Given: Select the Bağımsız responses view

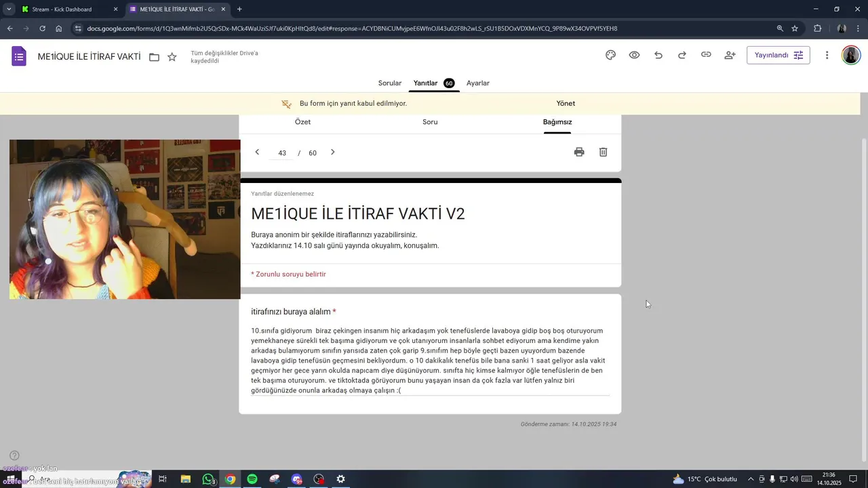Looking at the screenshot, I should tap(557, 122).
